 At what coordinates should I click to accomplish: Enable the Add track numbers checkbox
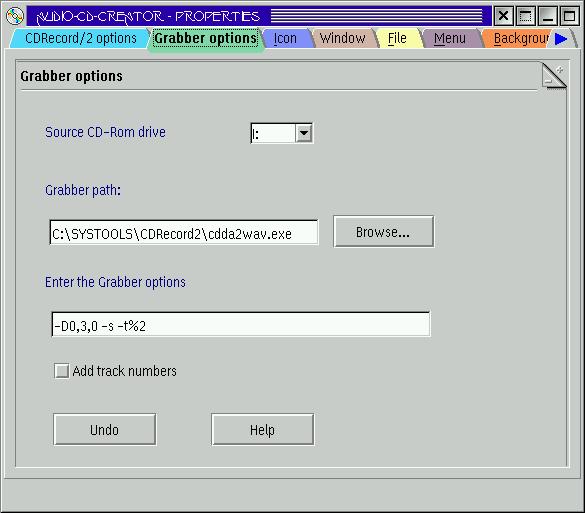pyautogui.click(x=62, y=371)
